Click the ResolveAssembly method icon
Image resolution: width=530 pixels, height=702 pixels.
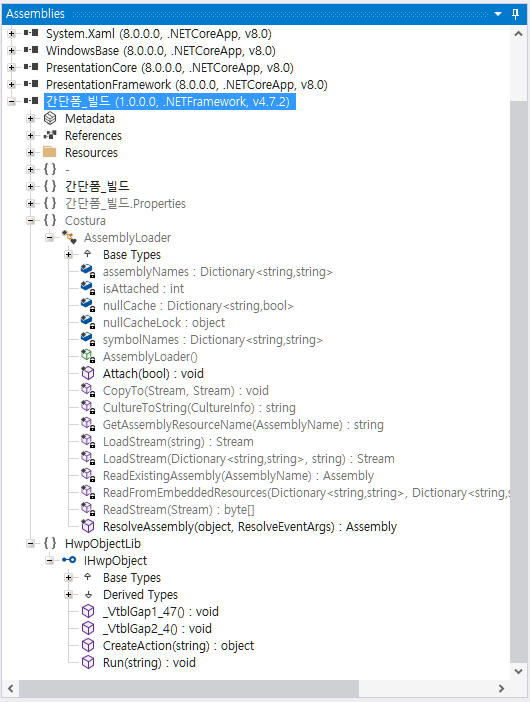pos(88,526)
